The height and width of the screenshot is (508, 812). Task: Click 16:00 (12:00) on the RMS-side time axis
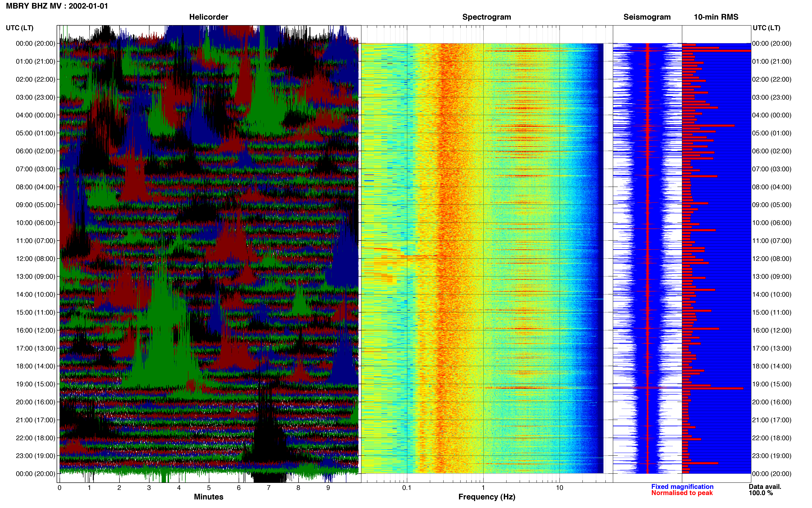point(772,330)
